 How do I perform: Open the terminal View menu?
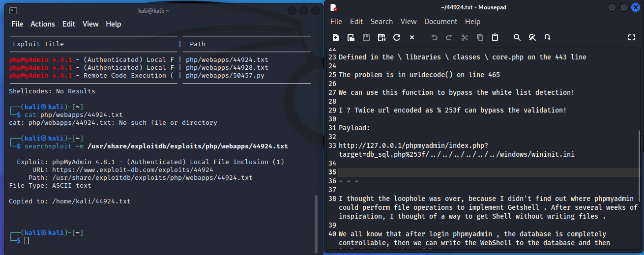click(x=90, y=24)
